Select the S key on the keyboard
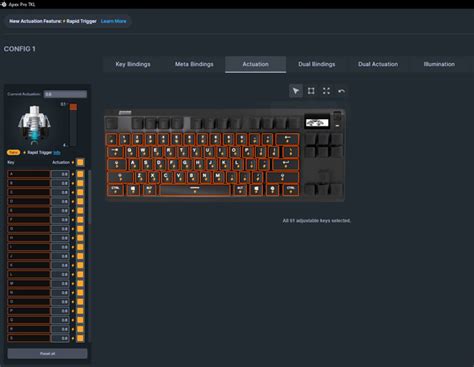Screen dimensions: 474x367 [146, 164]
